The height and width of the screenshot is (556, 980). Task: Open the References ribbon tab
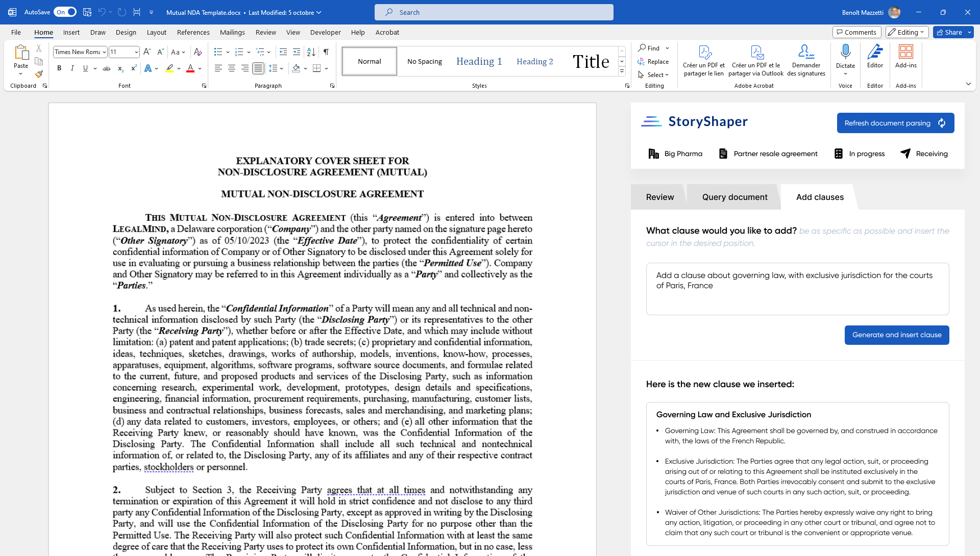[x=193, y=32]
